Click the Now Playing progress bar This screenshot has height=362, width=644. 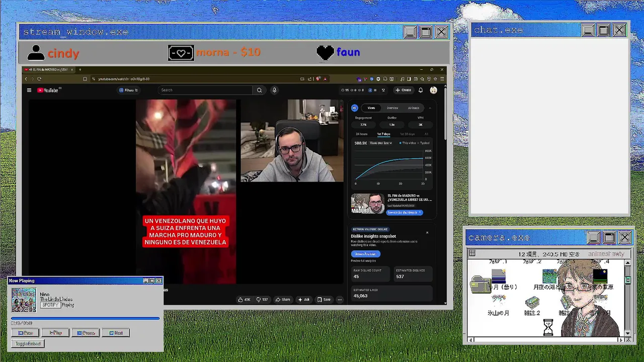(85, 318)
